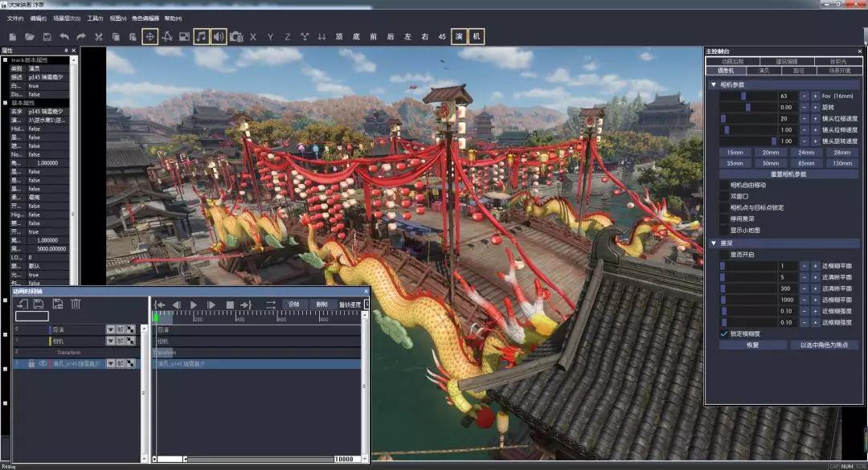Collapse the 景深 section
The width and height of the screenshot is (868, 470).
(x=714, y=243)
